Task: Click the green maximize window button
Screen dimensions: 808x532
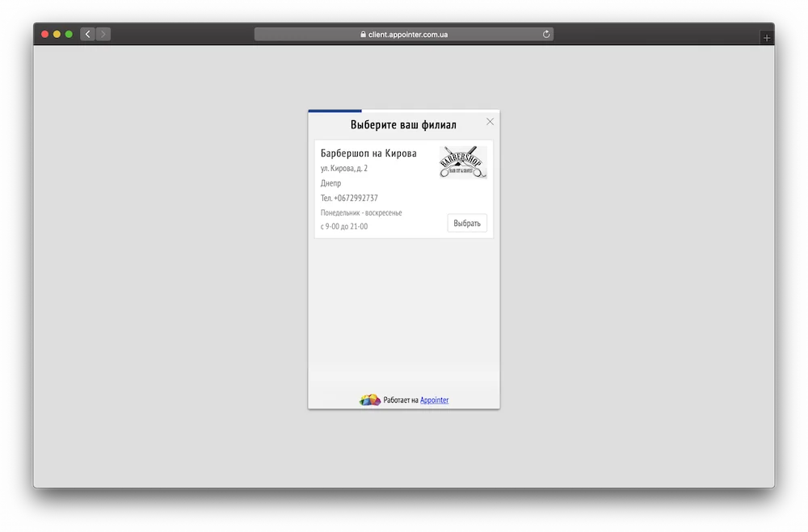Action: [69, 34]
